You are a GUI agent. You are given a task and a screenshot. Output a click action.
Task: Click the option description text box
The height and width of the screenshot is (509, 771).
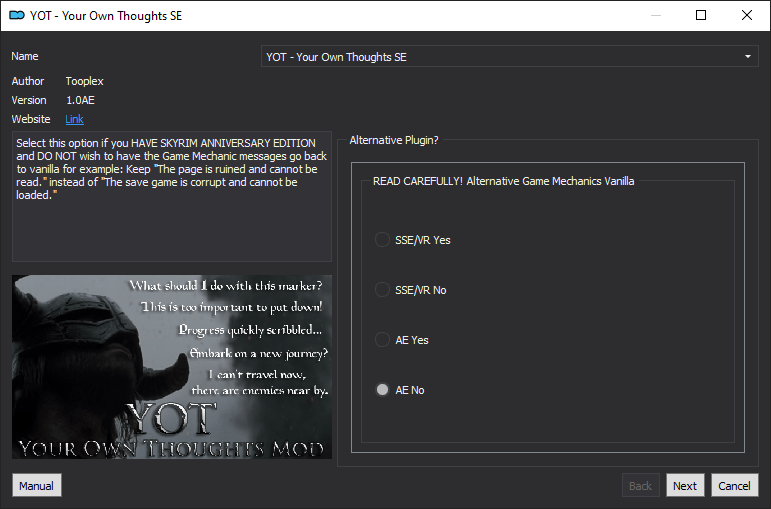pyautogui.click(x=172, y=196)
